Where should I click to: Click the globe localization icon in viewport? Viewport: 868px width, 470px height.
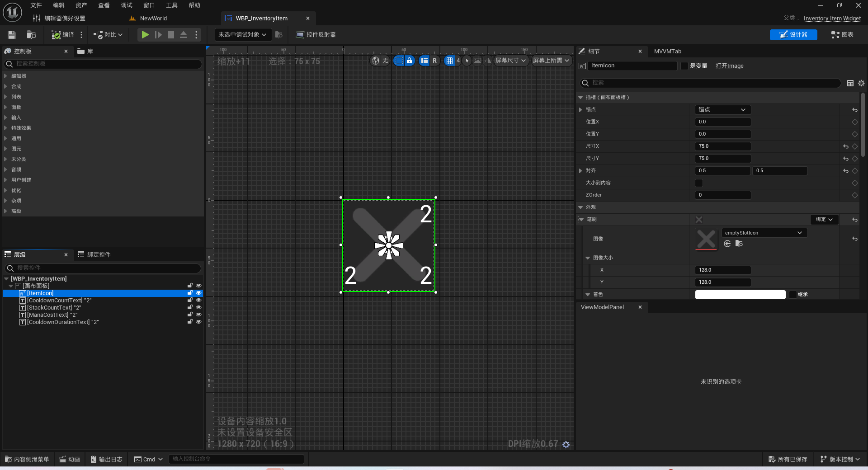376,61
